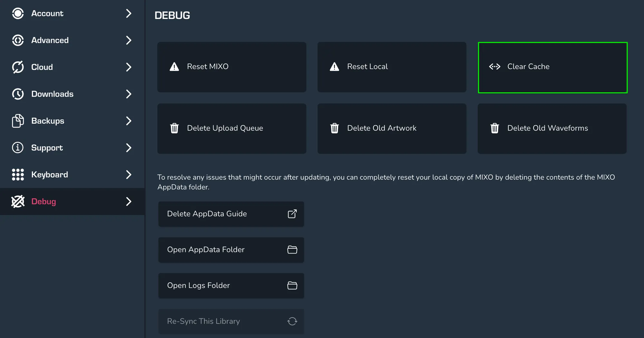Choose Delete Upload Queue
Image resolution: width=644 pixels, height=338 pixels.
(232, 128)
